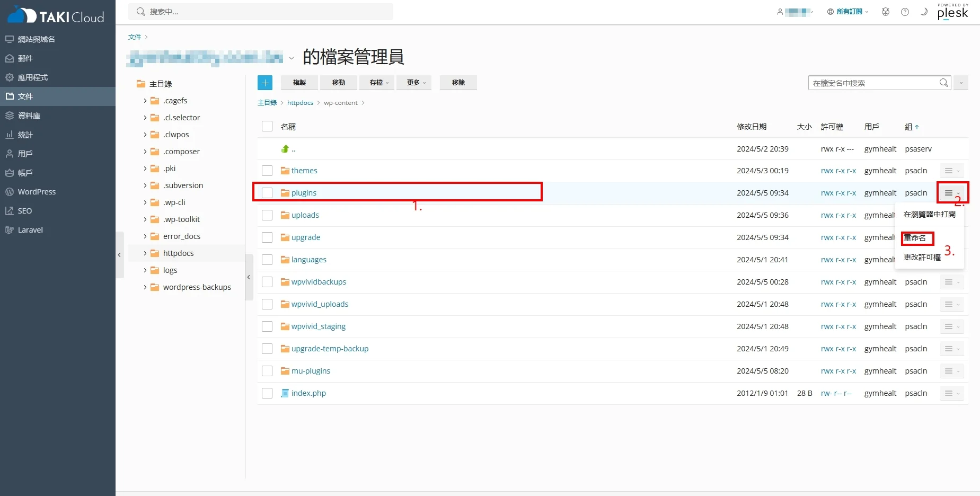Choose Change permissions (更改許可權)
This screenshot has width=980, height=496.
pos(922,257)
